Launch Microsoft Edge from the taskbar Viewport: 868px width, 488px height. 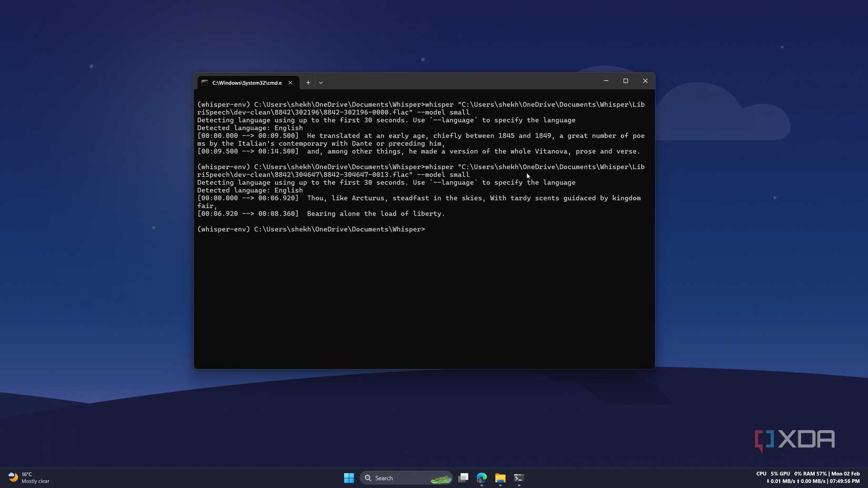tap(481, 478)
